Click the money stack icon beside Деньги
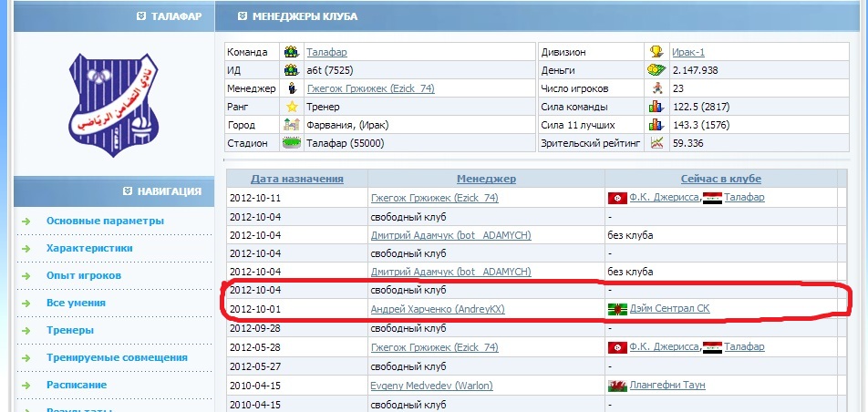 [x=655, y=70]
